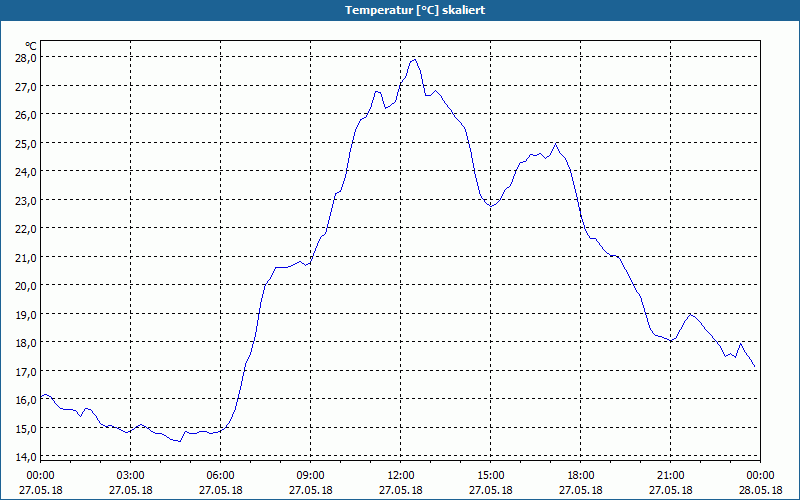800x500 pixels.
Task: Click the 21:00 time axis label
Action: pyautogui.click(x=670, y=476)
